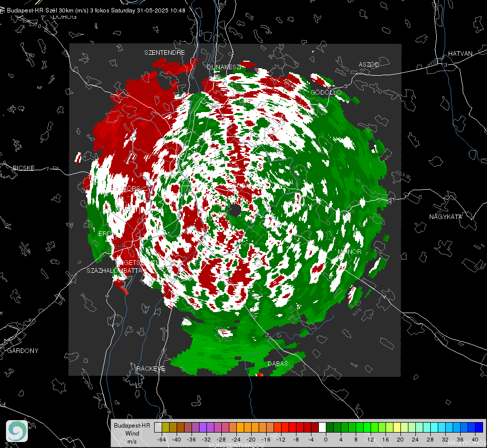Click the '16' legend scale value
487x448 pixels.
coord(386,440)
